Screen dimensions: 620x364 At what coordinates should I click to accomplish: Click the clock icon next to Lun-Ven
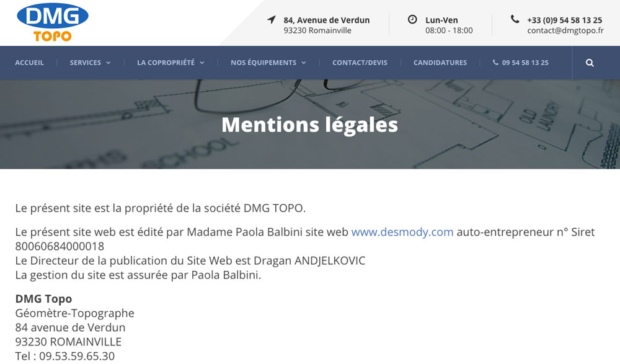click(x=412, y=20)
